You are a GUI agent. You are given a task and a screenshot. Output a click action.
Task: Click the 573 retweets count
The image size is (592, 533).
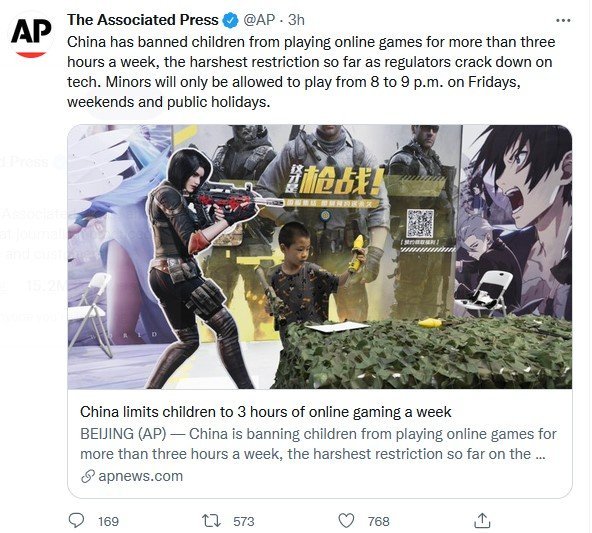tap(244, 521)
